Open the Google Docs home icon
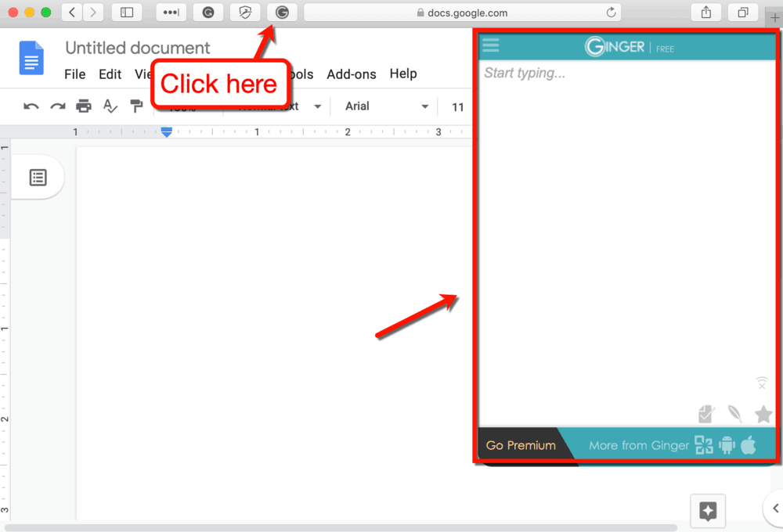The height and width of the screenshot is (532, 783). [x=31, y=58]
